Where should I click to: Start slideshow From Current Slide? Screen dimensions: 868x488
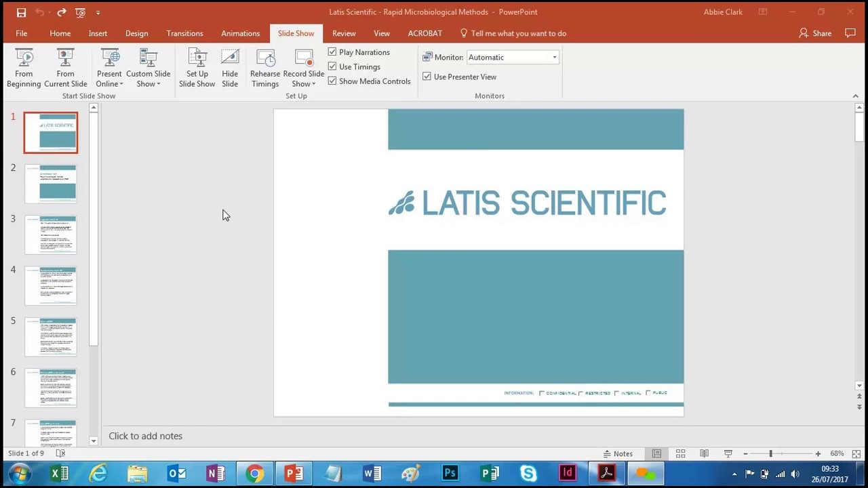[x=65, y=68]
